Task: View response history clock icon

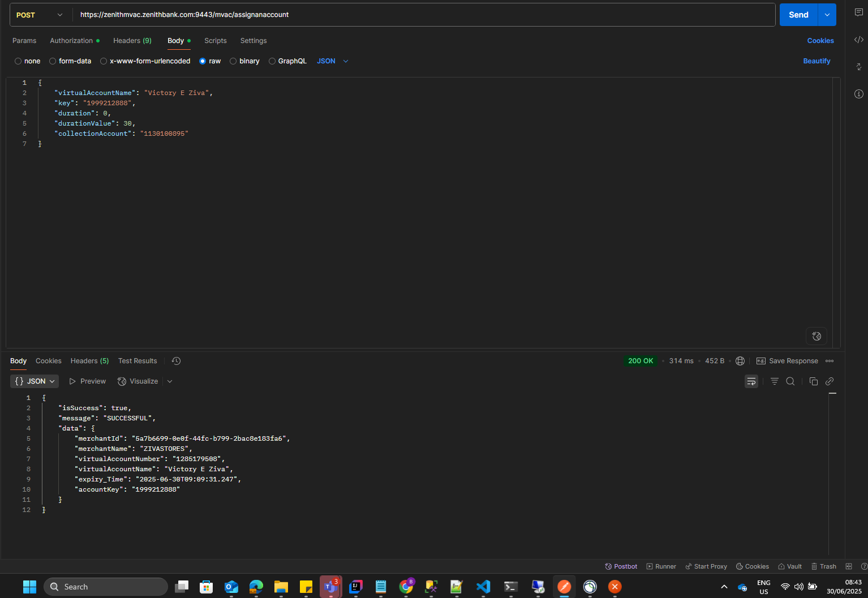Action: point(176,361)
